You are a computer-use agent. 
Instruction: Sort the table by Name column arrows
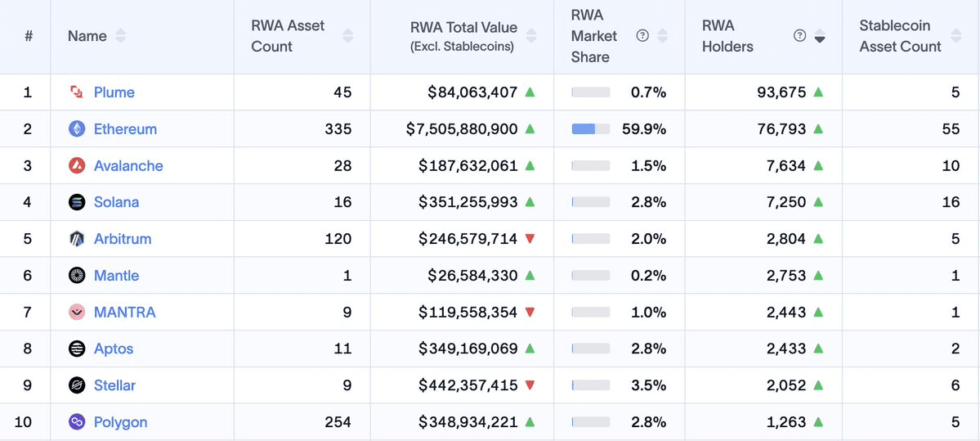[x=121, y=36]
